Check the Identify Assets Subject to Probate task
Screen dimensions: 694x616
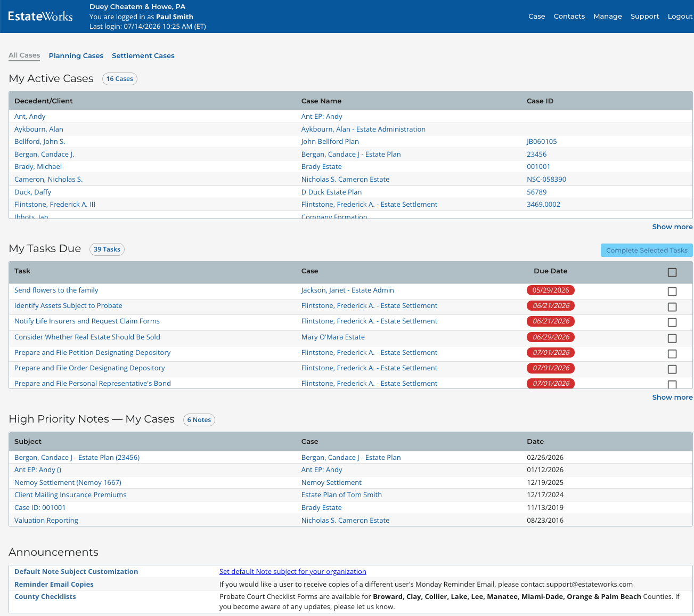click(672, 307)
